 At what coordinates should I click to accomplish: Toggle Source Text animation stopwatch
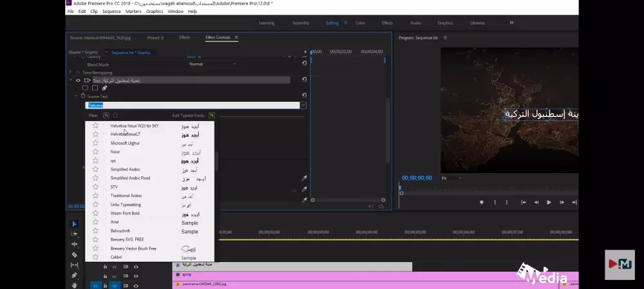83,96
